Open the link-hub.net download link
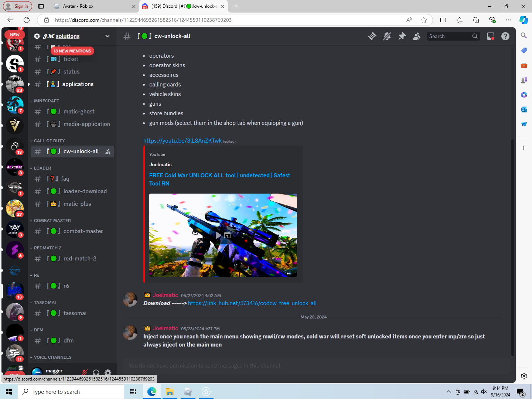This screenshot has width=532, height=399. pyautogui.click(x=252, y=303)
